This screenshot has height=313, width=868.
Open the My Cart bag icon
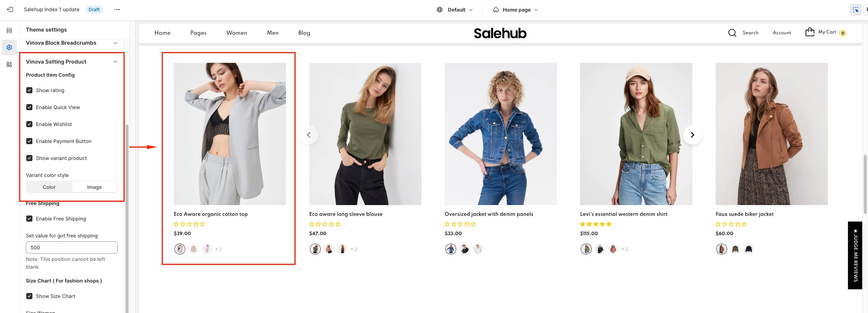[x=810, y=32]
